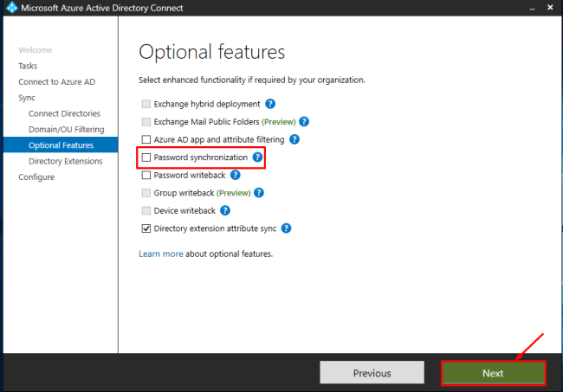
Task: Enable Password synchronization checkbox
Action: [x=146, y=157]
